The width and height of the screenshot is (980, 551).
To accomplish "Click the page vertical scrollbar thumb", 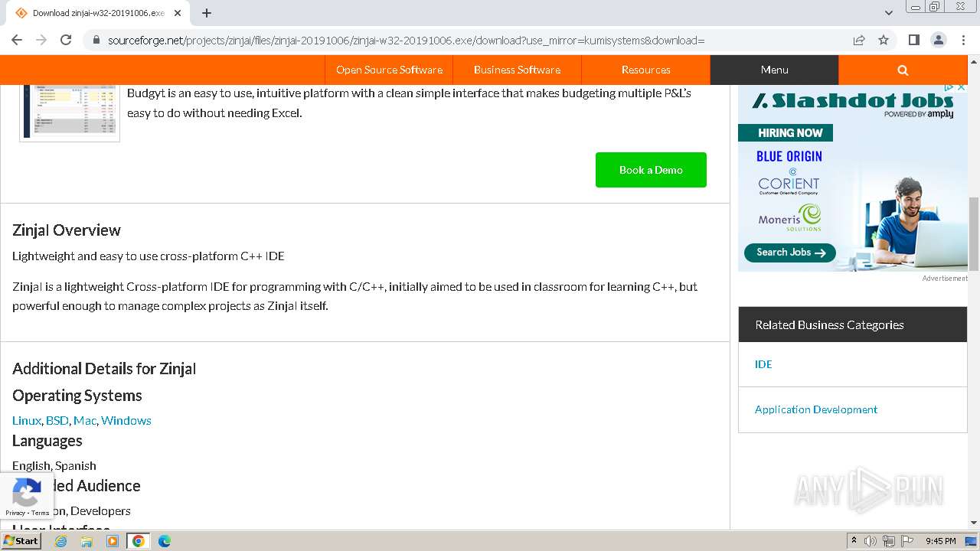I will [974, 233].
